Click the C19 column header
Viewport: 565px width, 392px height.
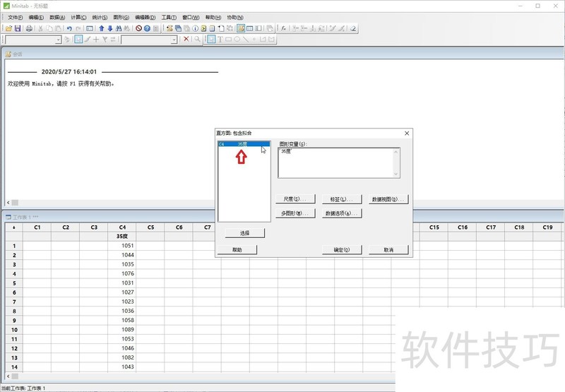(x=547, y=227)
